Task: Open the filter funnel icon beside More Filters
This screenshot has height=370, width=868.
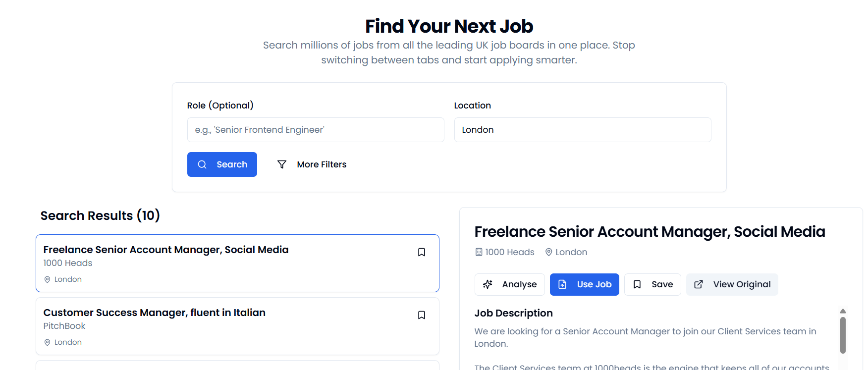Action: [281, 164]
